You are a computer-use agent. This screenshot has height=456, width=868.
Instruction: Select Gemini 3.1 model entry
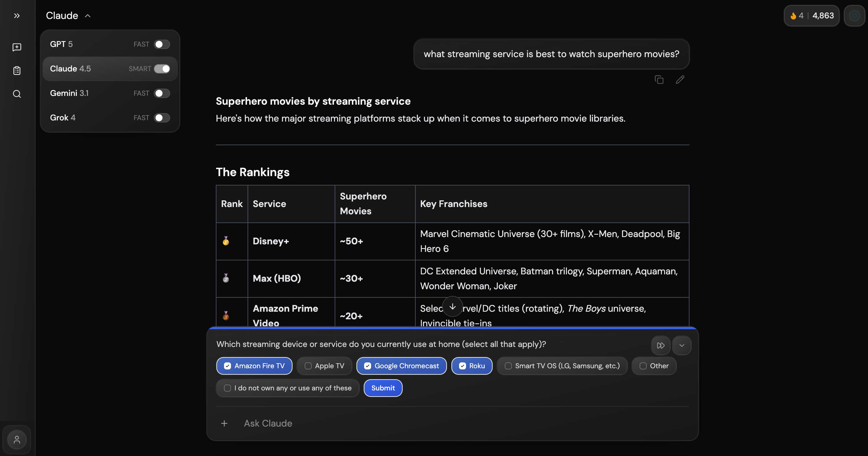110,93
